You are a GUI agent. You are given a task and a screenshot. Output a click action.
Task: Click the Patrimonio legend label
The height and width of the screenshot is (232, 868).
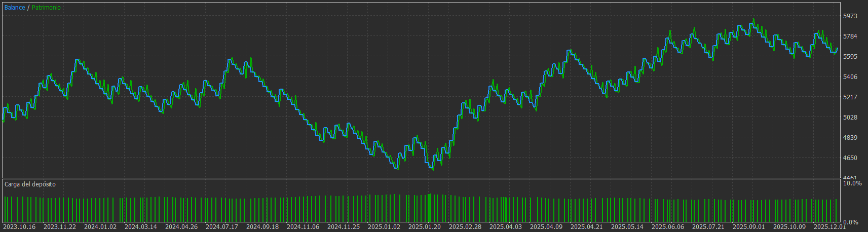point(46,8)
